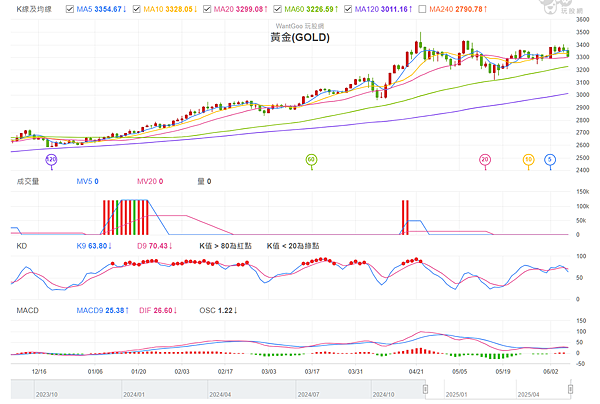The height and width of the screenshot is (404, 600).
Task: Click the purple 120-day marker pin
Action: coord(51,160)
